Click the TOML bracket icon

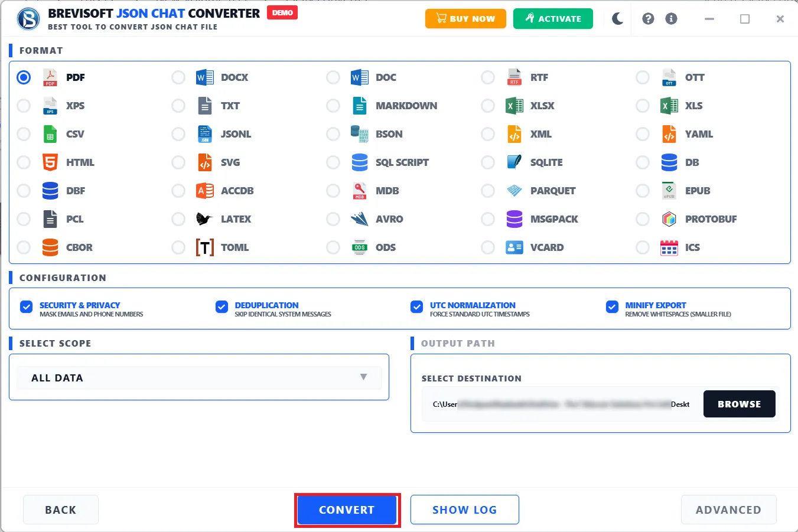pyautogui.click(x=205, y=247)
